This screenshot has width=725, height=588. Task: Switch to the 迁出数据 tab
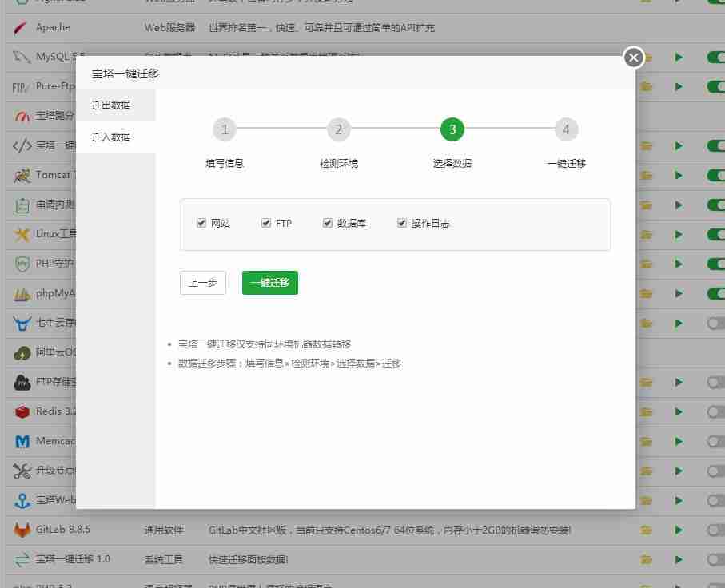click(110, 105)
